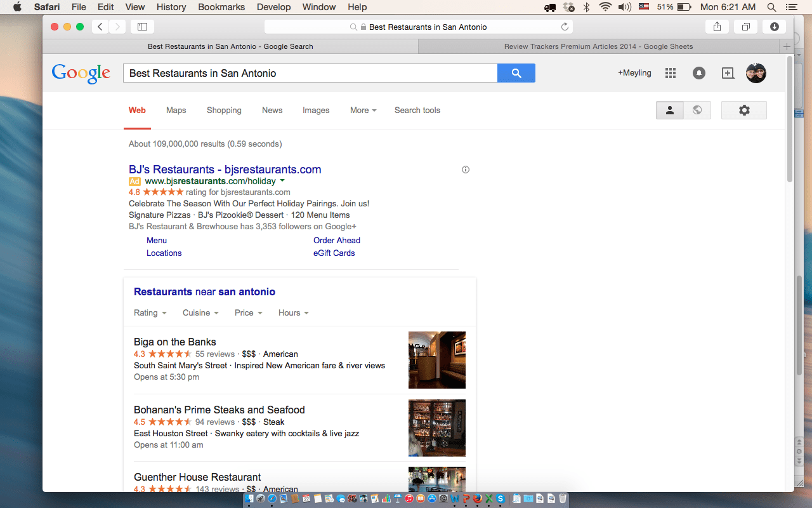The width and height of the screenshot is (812, 508).
Task: Open the Develop menu
Action: coord(273,7)
